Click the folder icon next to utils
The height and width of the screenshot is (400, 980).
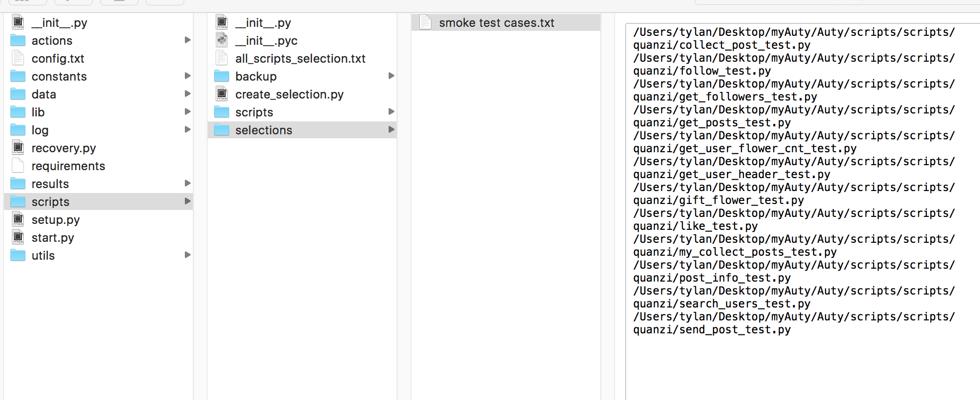point(18,255)
